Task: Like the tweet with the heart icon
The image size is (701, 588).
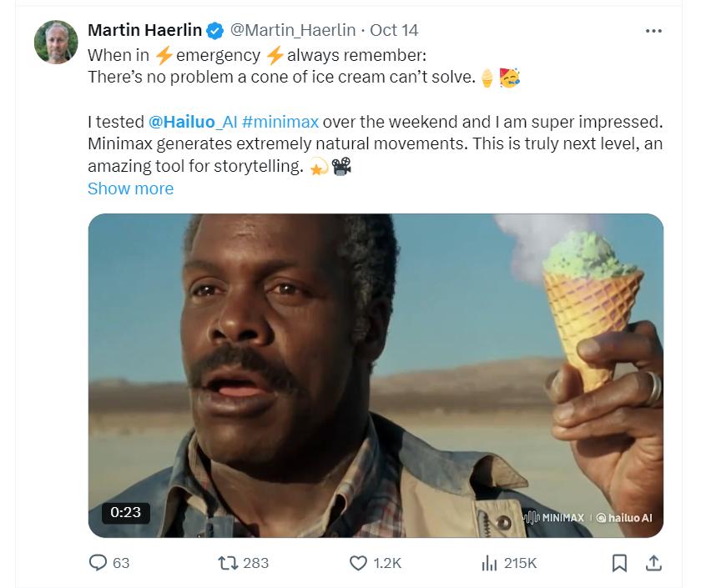Action: coord(358,563)
